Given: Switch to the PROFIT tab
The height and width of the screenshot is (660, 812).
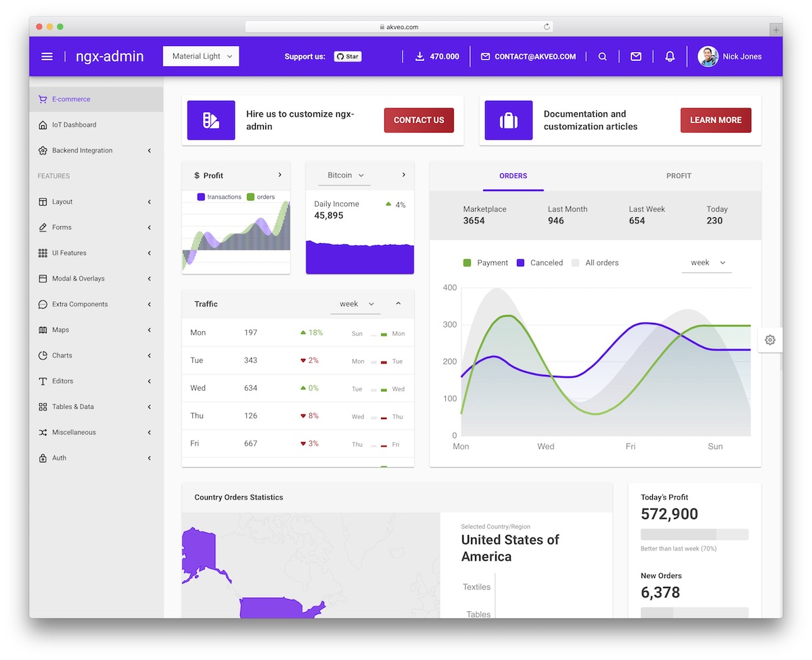Looking at the screenshot, I should [679, 175].
